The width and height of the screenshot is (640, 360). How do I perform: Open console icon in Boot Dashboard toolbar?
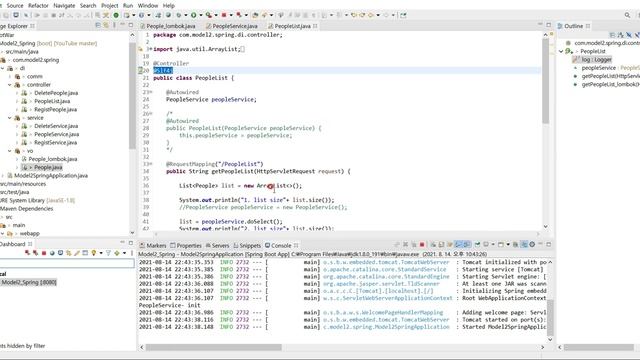click(60, 253)
